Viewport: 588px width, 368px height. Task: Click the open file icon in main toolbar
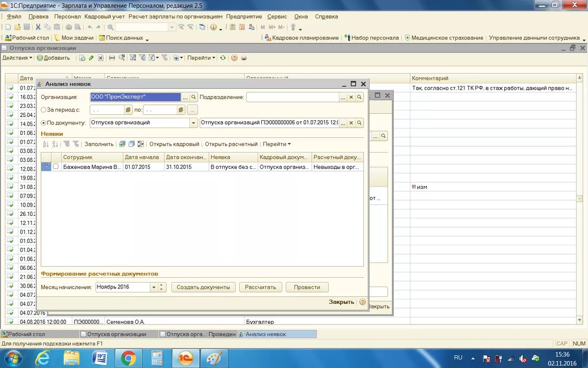pyautogui.click(x=18, y=27)
